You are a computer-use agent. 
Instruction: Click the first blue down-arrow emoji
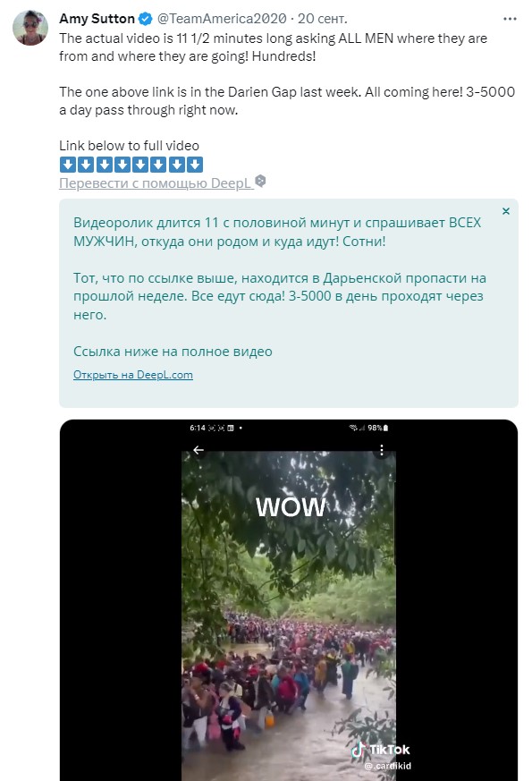(x=68, y=165)
